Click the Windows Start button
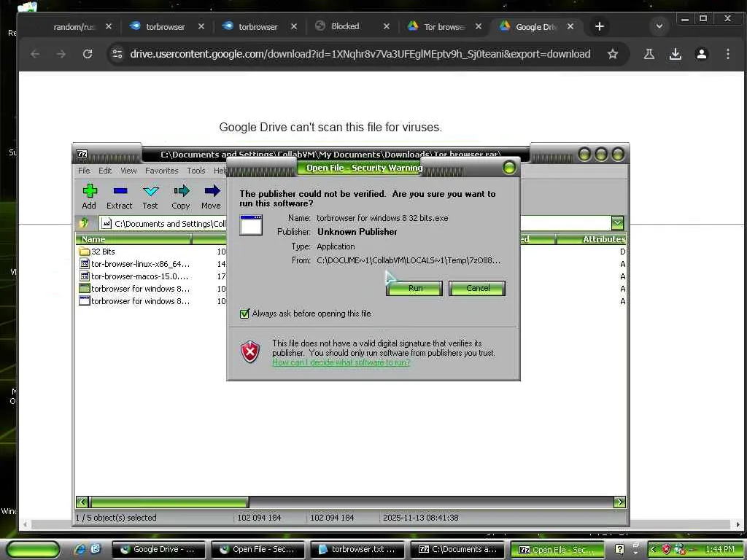Screen dimensions: 747x560 [x=34, y=550]
